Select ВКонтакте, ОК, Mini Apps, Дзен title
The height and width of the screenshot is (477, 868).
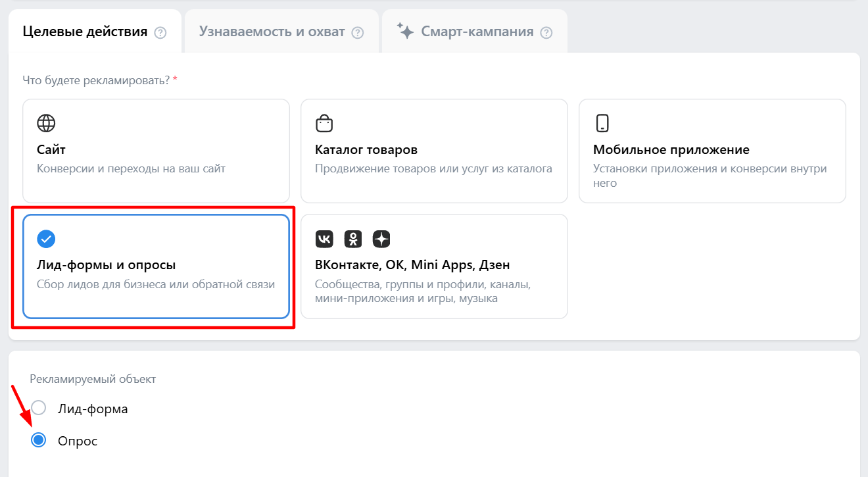click(x=412, y=265)
